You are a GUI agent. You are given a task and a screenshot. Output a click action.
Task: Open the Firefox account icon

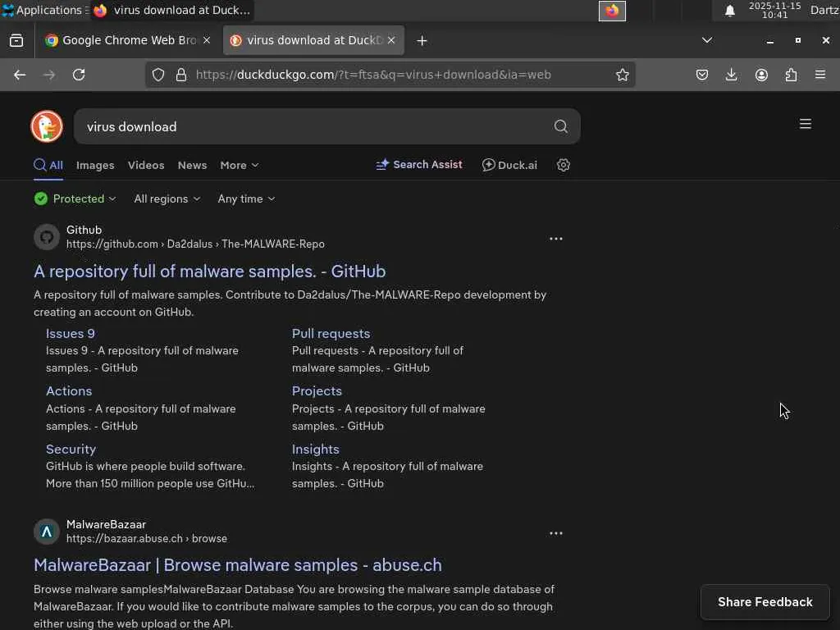[761, 75]
